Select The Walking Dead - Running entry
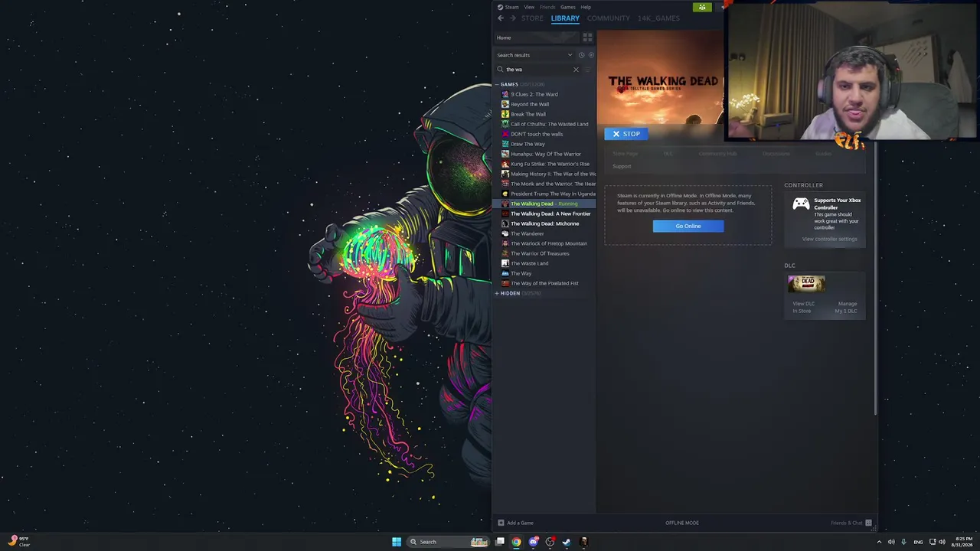The width and height of the screenshot is (980, 551). [x=544, y=204]
